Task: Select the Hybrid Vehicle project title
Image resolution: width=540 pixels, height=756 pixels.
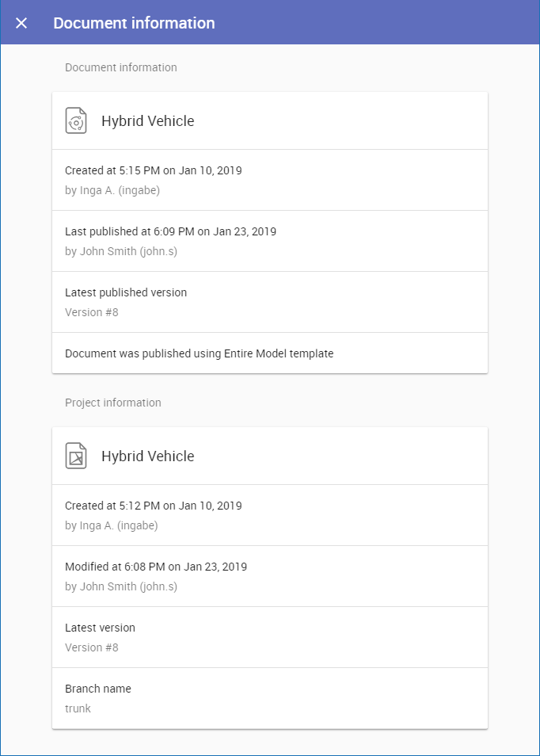Action: pyautogui.click(x=148, y=456)
